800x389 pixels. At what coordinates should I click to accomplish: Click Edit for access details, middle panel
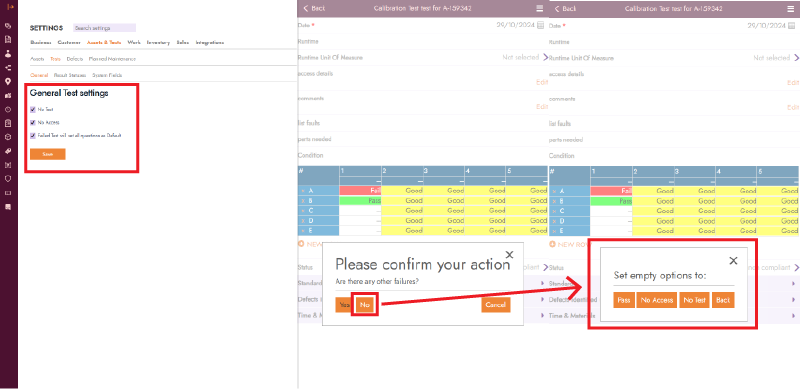tap(542, 82)
